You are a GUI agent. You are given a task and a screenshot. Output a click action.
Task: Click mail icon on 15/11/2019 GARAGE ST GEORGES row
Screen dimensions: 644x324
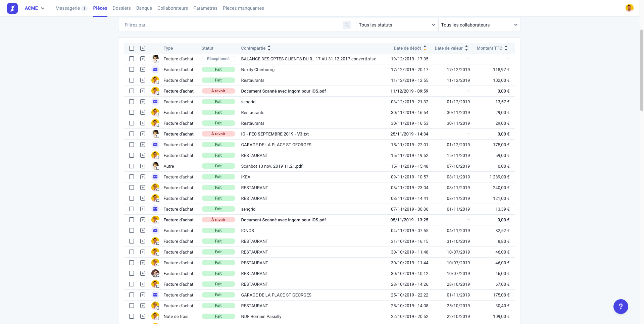[155, 145]
